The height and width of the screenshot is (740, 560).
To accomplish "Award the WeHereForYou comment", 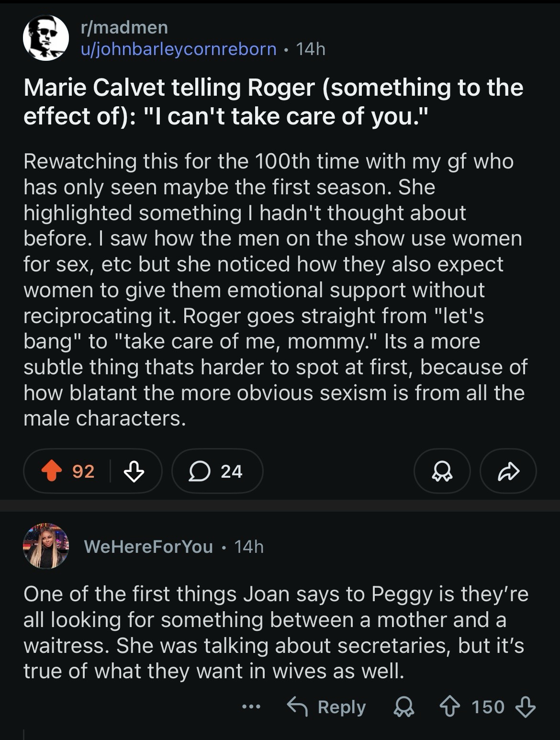I will tap(403, 707).
